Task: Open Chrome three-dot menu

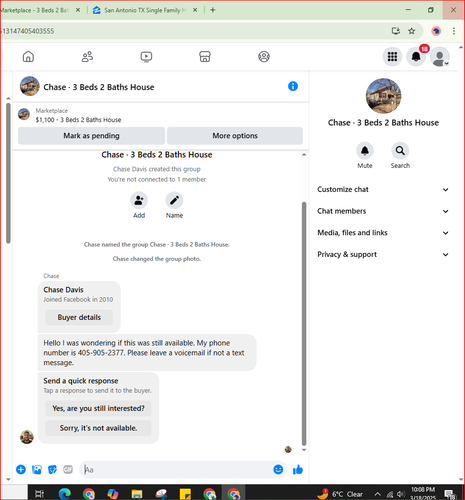Action: tap(454, 31)
